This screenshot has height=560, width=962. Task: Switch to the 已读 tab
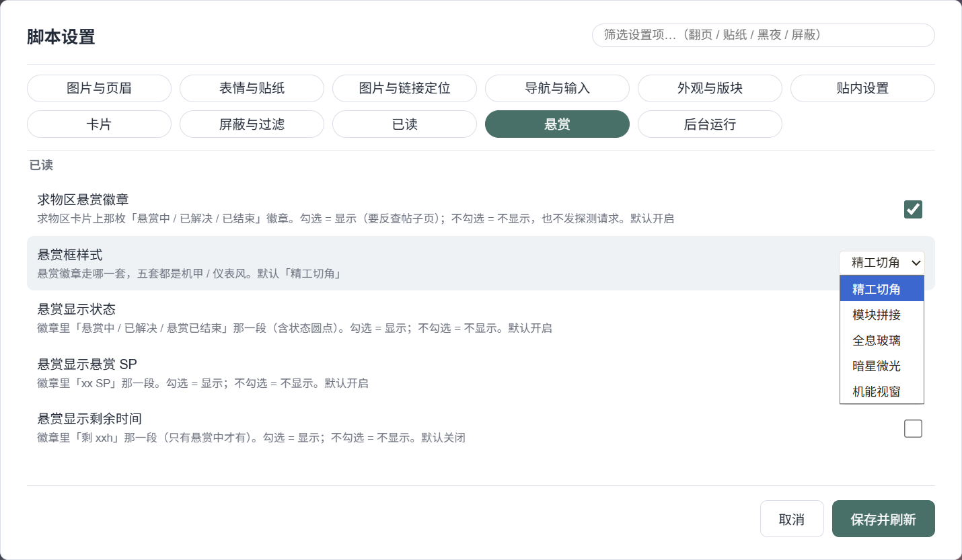(404, 124)
